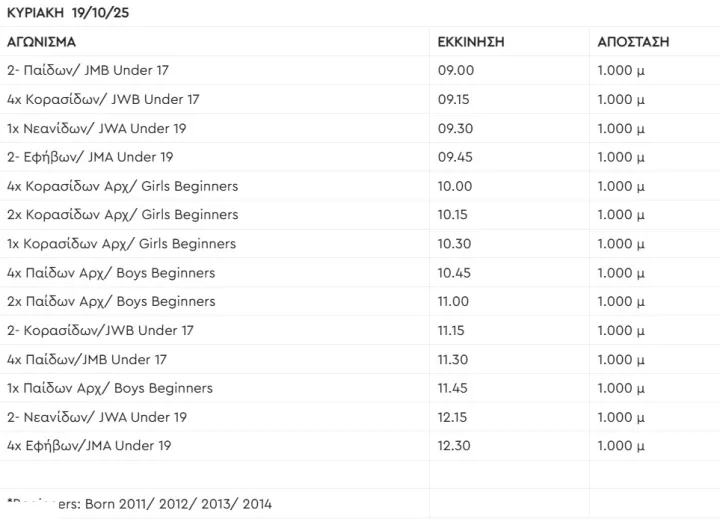Select the 1x Κορασίδων Αρχ/ Girls Beginners row
The width and height of the screenshot is (720, 522).
point(121,244)
